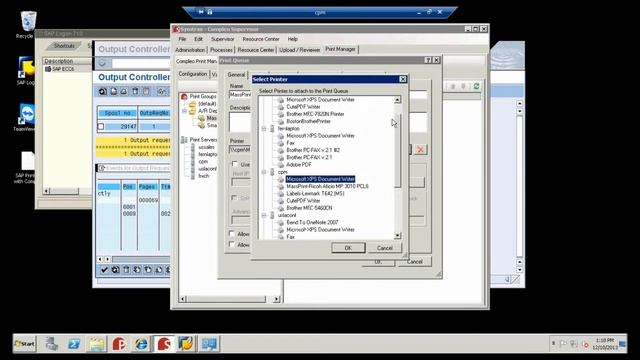Image resolution: width=640 pixels, height=360 pixels.
Task: Click the flag icon in system tray
Action: pos(563,344)
